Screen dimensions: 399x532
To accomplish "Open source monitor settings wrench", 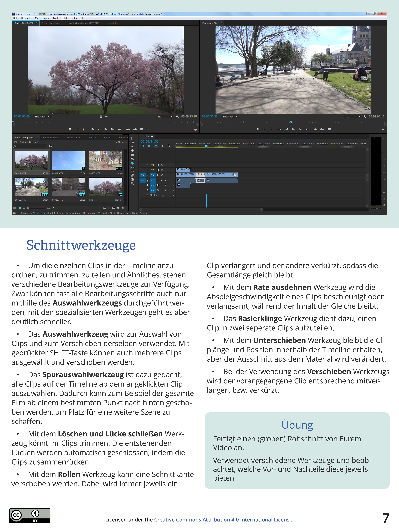I will [x=177, y=116].
